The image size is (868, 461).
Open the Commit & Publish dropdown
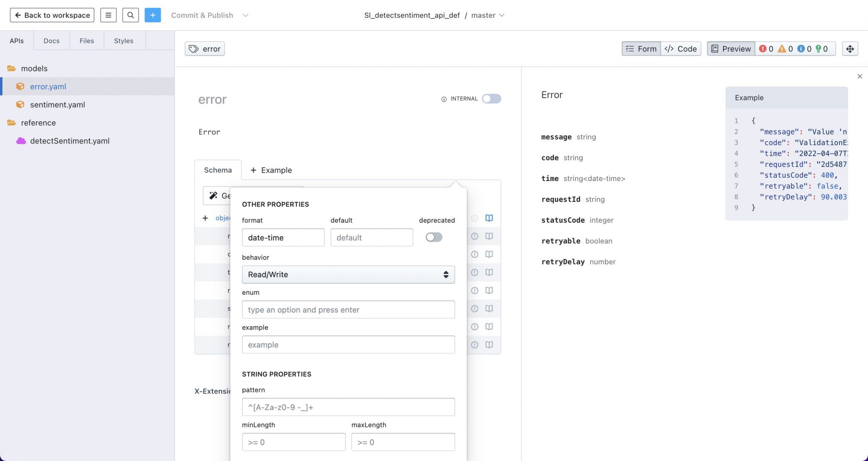(245, 15)
